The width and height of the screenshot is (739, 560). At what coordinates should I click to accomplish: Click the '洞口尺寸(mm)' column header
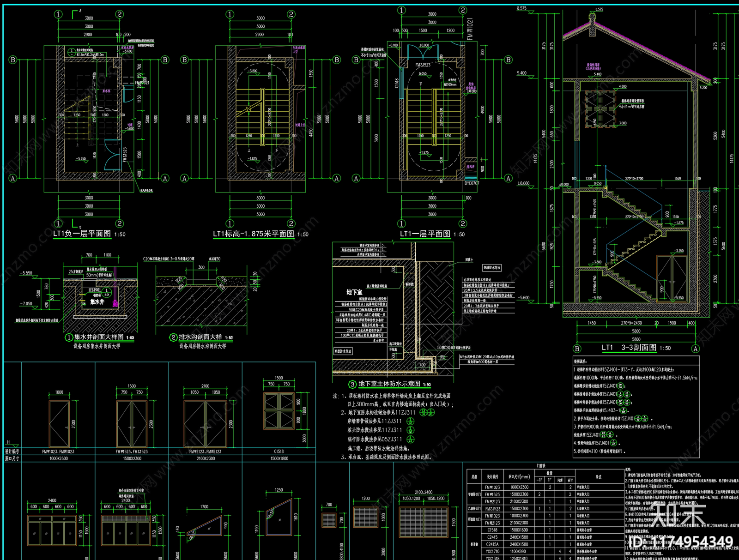(x=519, y=476)
